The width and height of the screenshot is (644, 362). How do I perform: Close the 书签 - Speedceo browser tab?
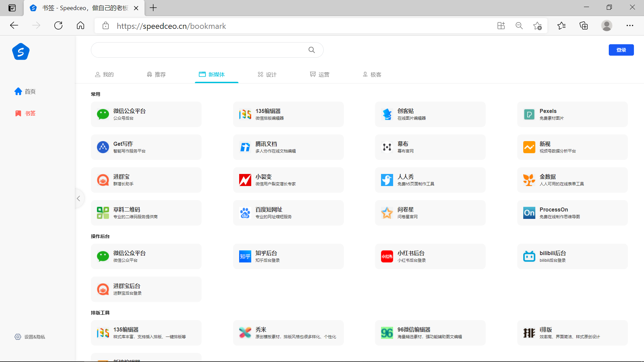pyautogui.click(x=136, y=8)
